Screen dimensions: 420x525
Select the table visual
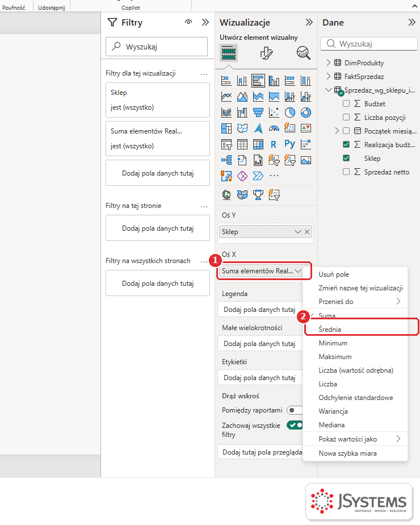pyautogui.click(x=242, y=144)
